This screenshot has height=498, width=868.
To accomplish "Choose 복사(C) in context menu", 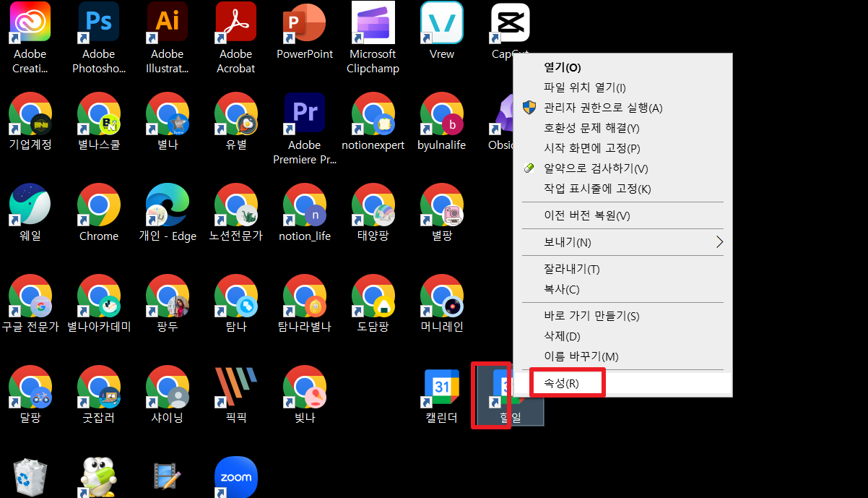I will 622,289.
